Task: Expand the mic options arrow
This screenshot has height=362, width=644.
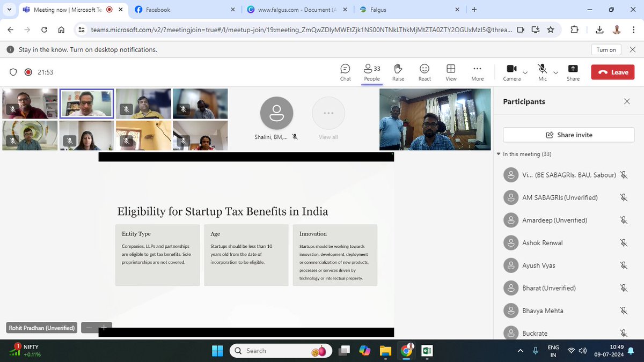Action: tap(555, 72)
